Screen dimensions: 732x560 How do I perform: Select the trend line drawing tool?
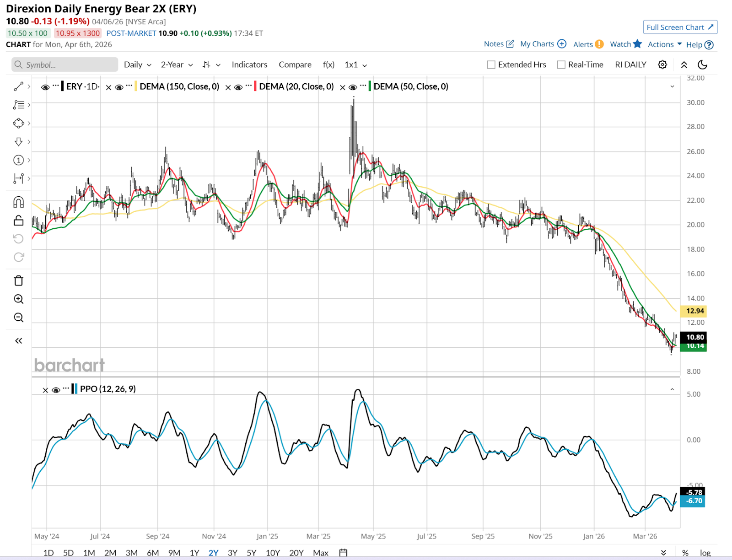(x=18, y=86)
